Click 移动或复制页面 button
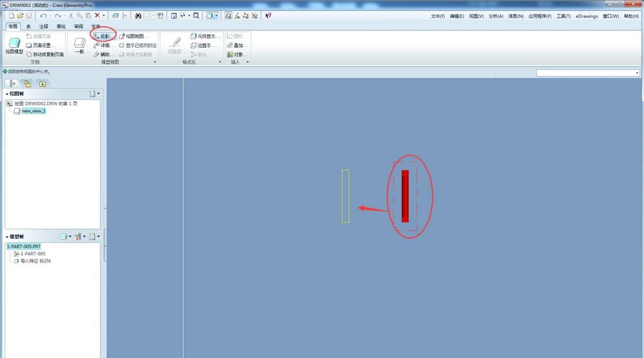Viewport: 644px width, 358px height. [x=45, y=54]
